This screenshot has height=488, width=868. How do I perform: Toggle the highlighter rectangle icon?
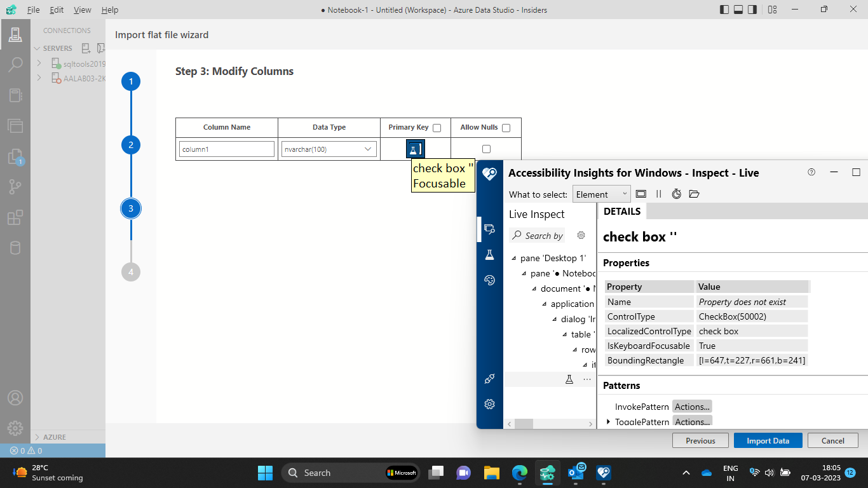[641, 194]
